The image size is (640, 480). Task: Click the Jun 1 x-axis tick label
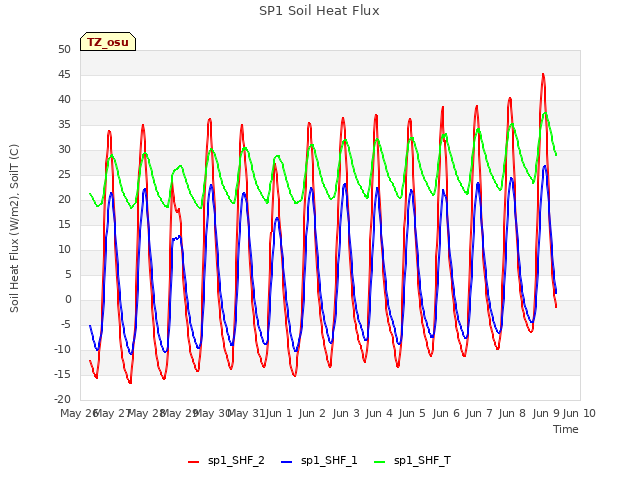[x=279, y=413]
